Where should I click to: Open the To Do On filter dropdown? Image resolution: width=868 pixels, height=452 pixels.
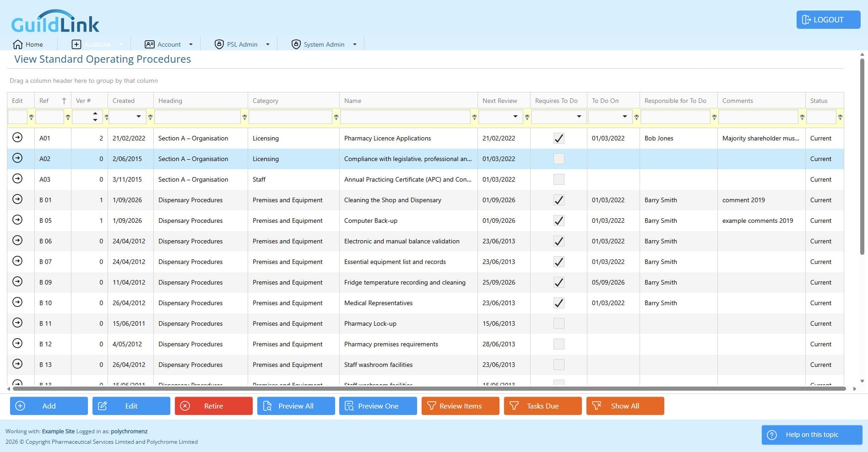625,117
